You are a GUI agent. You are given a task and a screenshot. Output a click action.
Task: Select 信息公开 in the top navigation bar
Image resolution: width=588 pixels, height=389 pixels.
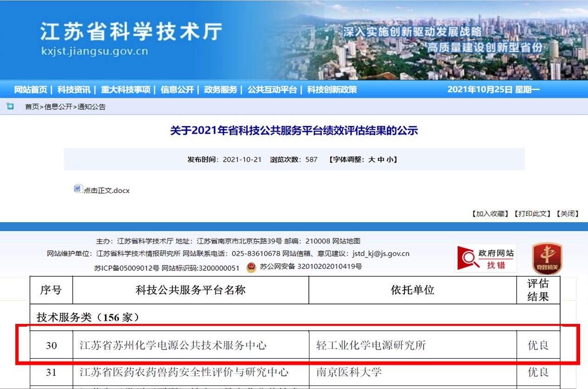177,90
